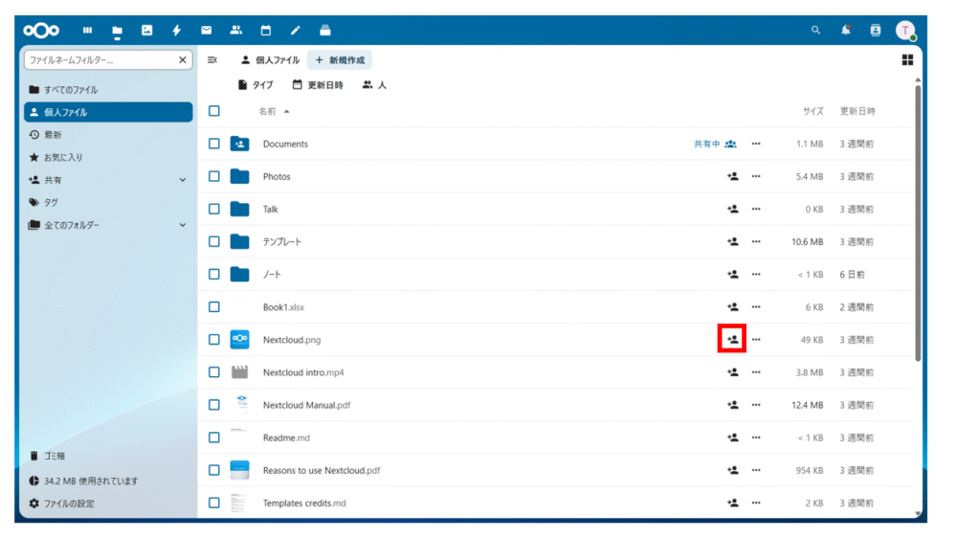
Task: Click the search magnifier icon
Action: coord(816,31)
